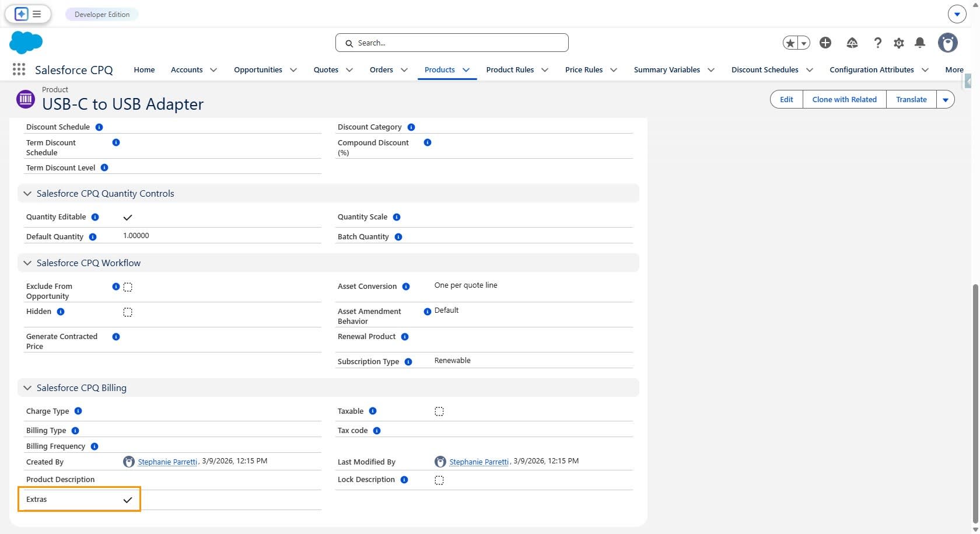Click the Extras checkmark
Screen dimensions: 980x534
[128, 500]
